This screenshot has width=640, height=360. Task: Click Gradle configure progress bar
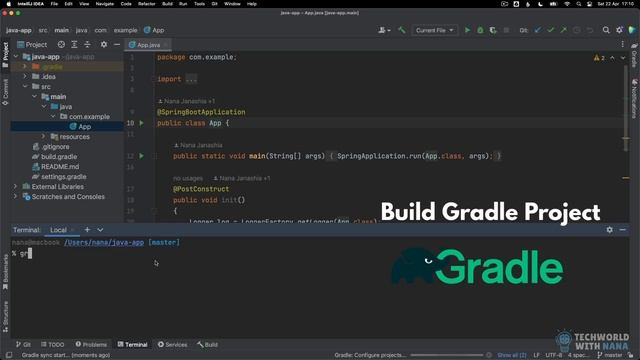[447, 355]
